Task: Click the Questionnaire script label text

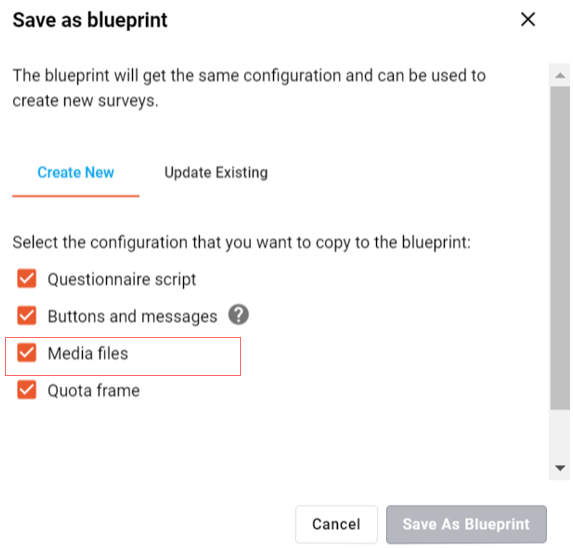Action: point(122,280)
